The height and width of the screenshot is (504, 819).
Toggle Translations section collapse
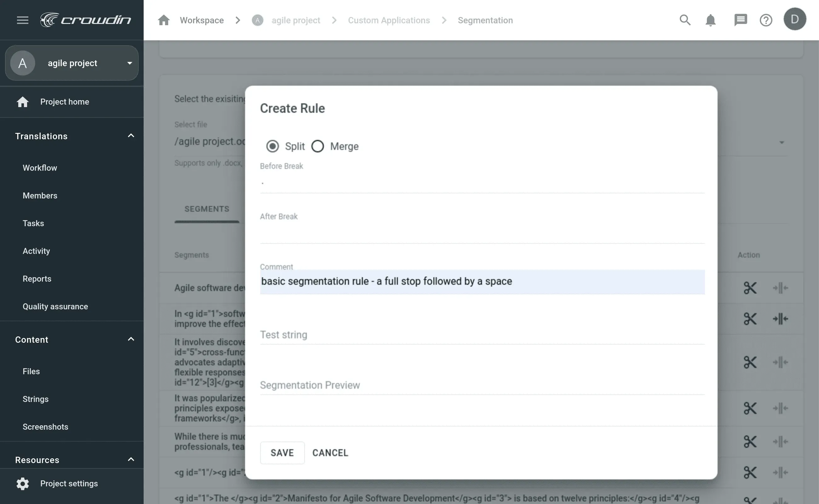[x=129, y=136]
